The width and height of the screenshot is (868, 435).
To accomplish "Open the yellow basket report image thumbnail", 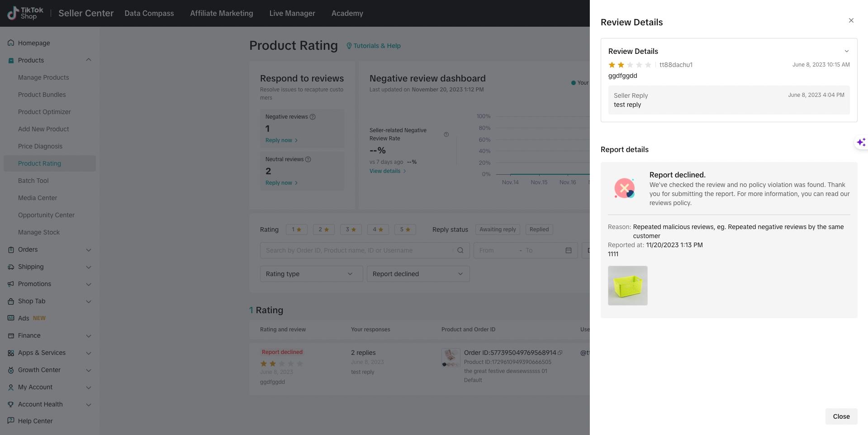I will (x=627, y=286).
